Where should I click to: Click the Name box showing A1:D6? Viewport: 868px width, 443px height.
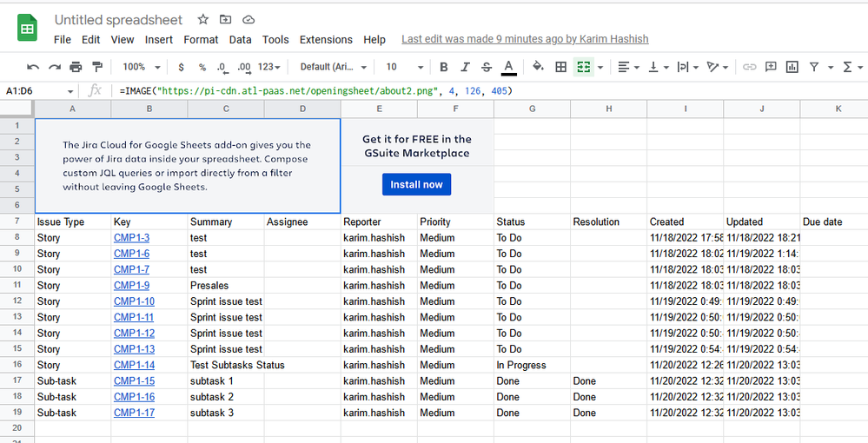[39, 91]
